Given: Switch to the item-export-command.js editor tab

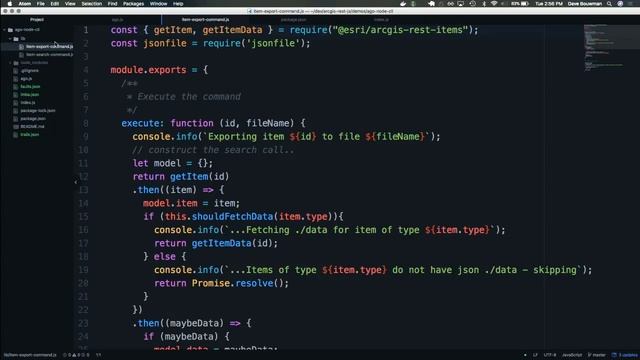Looking at the screenshot, I should point(205,20).
